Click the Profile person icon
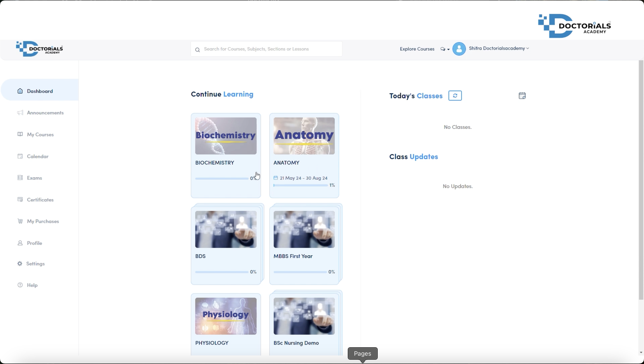Image resolution: width=644 pixels, height=364 pixels. pos(20,243)
